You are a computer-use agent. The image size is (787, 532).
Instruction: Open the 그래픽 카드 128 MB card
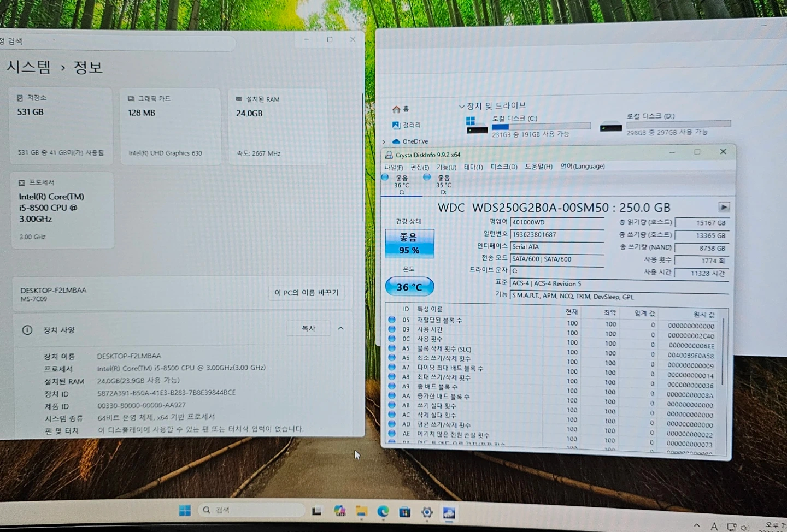[171, 127]
